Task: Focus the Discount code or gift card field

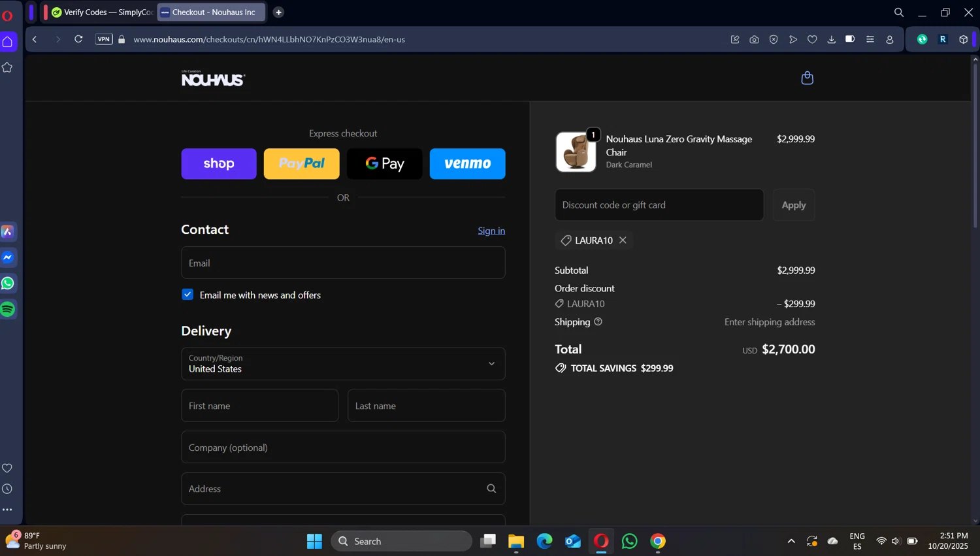Action: (x=659, y=205)
